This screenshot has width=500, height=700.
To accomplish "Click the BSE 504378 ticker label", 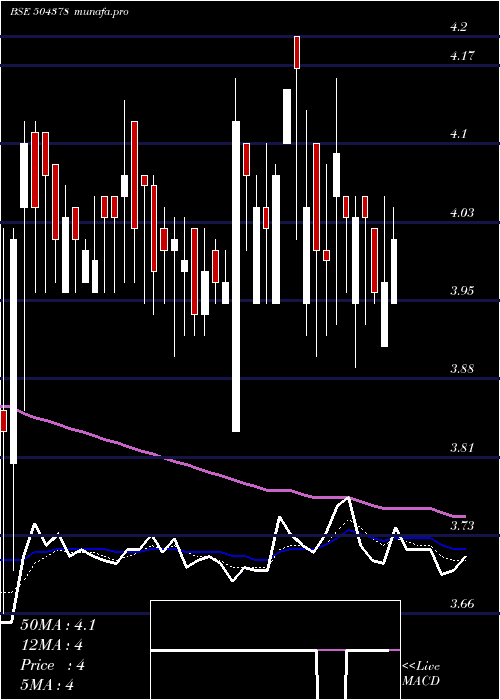I will coord(39,12).
